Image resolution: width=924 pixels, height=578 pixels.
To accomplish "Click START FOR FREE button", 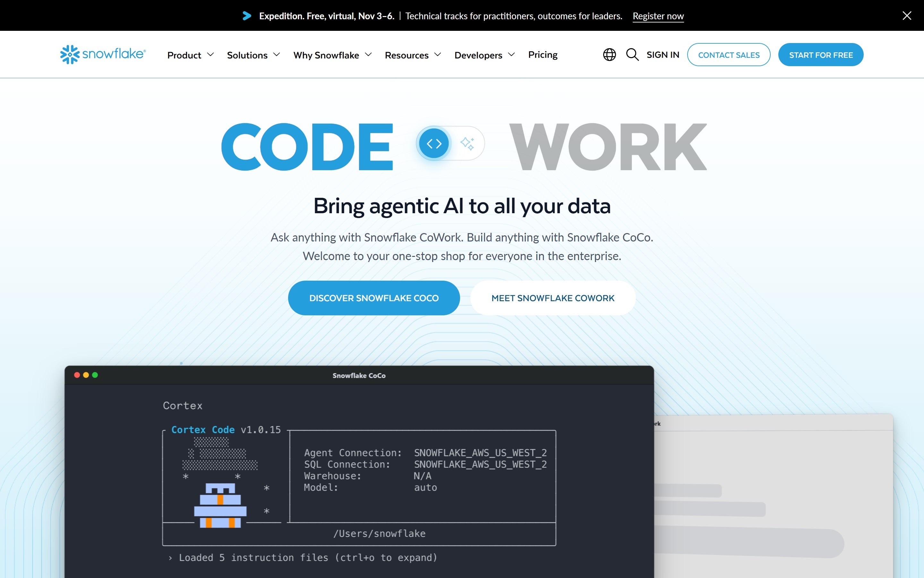I will (820, 55).
